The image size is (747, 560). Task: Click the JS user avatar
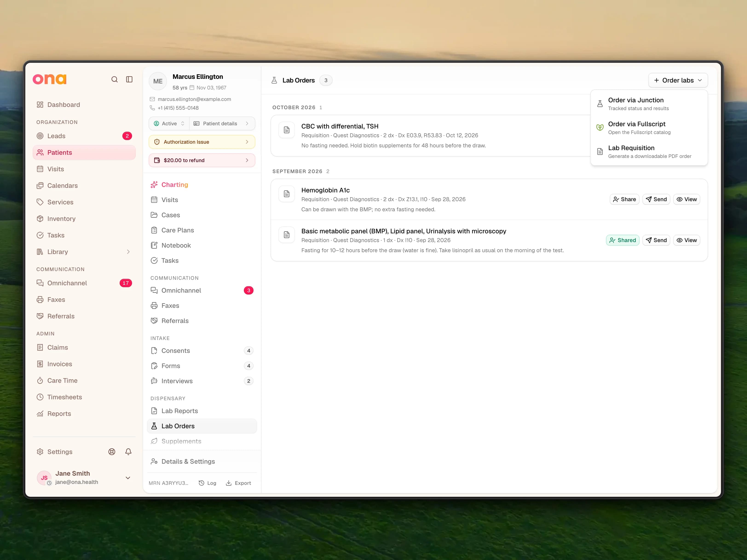44,478
